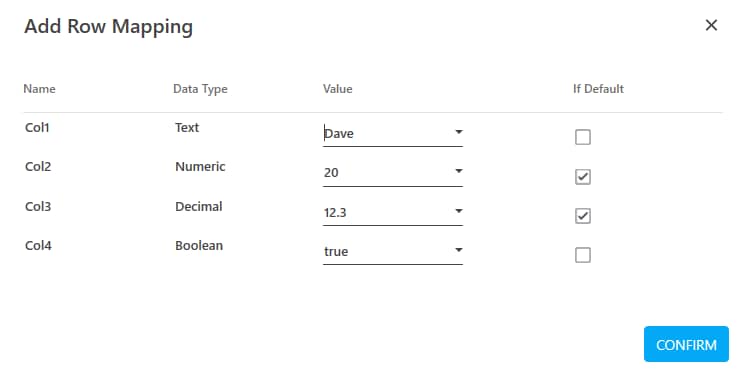Image resolution: width=746 pixels, height=379 pixels.
Task: Click the CONFIRM button
Action: coord(686,344)
